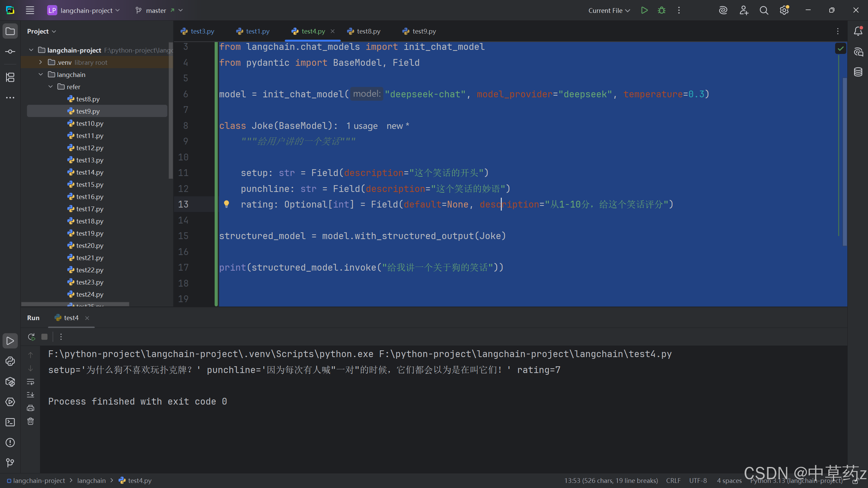Click the CRLF line separator in the status bar
Image resolution: width=868 pixels, height=488 pixels.
point(673,481)
